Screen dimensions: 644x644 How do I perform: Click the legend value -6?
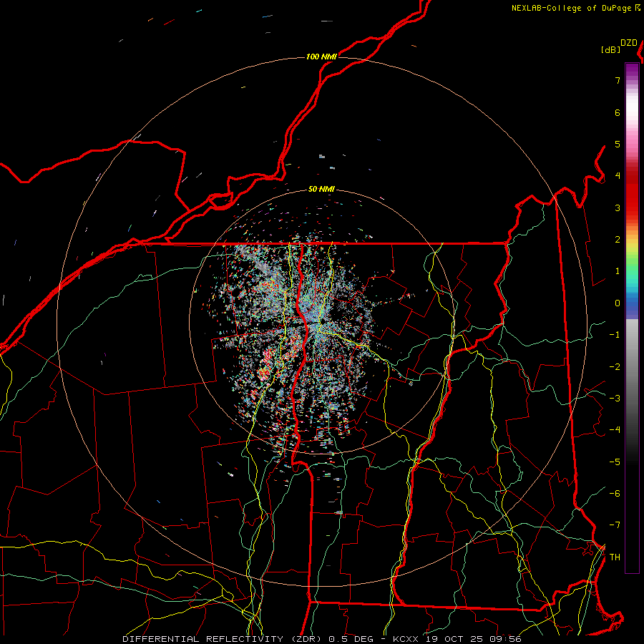(x=615, y=494)
